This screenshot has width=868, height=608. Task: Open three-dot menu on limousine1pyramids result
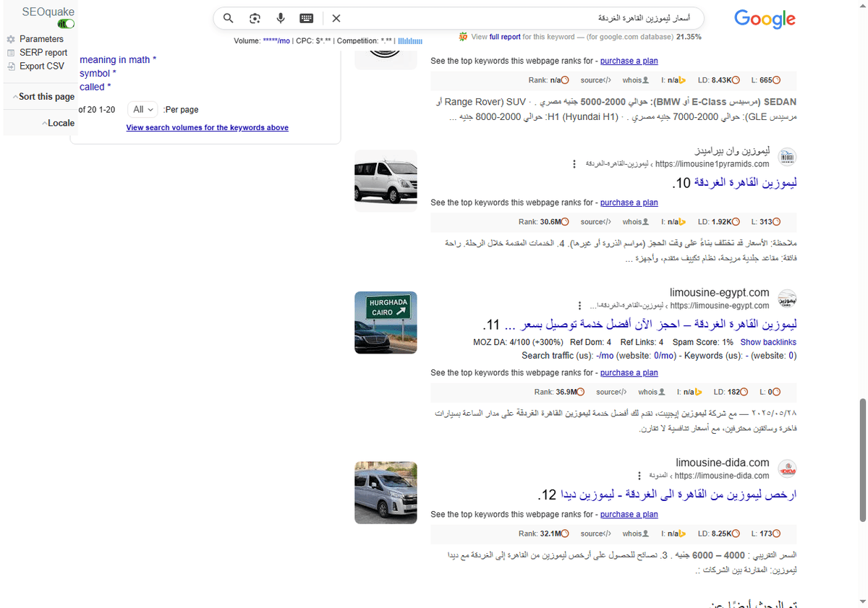574,163
